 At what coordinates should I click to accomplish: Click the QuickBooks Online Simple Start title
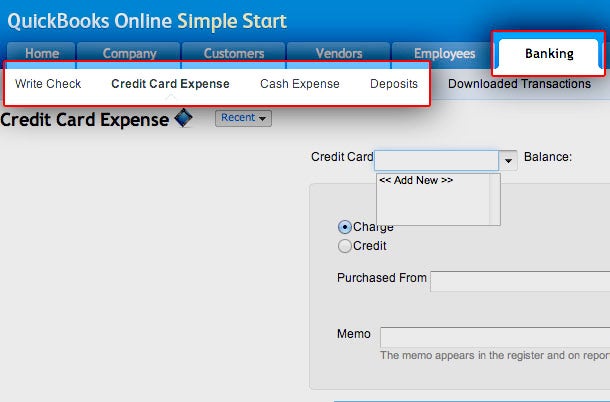click(147, 21)
